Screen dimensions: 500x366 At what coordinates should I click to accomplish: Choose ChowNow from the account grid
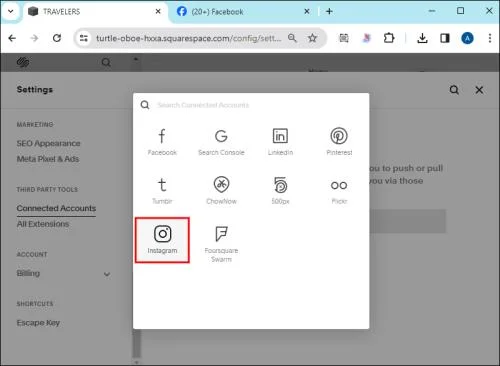tap(221, 191)
